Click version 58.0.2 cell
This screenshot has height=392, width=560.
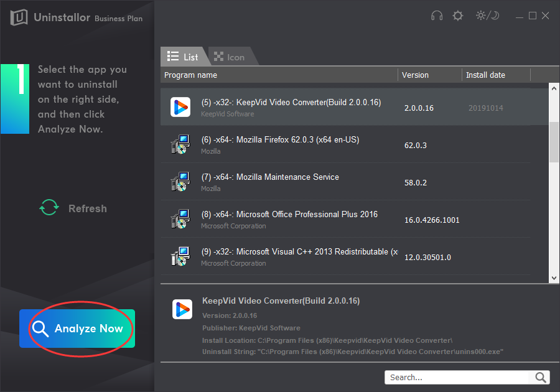coord(416,183)
